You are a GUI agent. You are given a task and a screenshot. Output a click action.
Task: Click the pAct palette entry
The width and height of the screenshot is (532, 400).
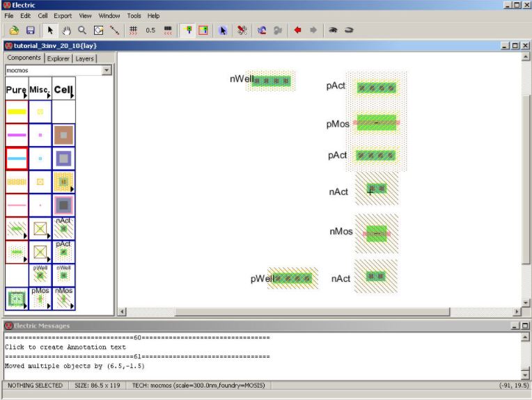pos(63,251)
